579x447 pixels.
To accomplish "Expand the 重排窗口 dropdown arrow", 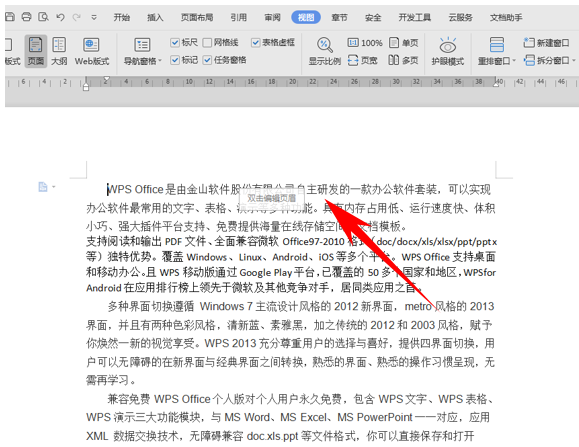I will pyautogui.click(x=514, y=61).
